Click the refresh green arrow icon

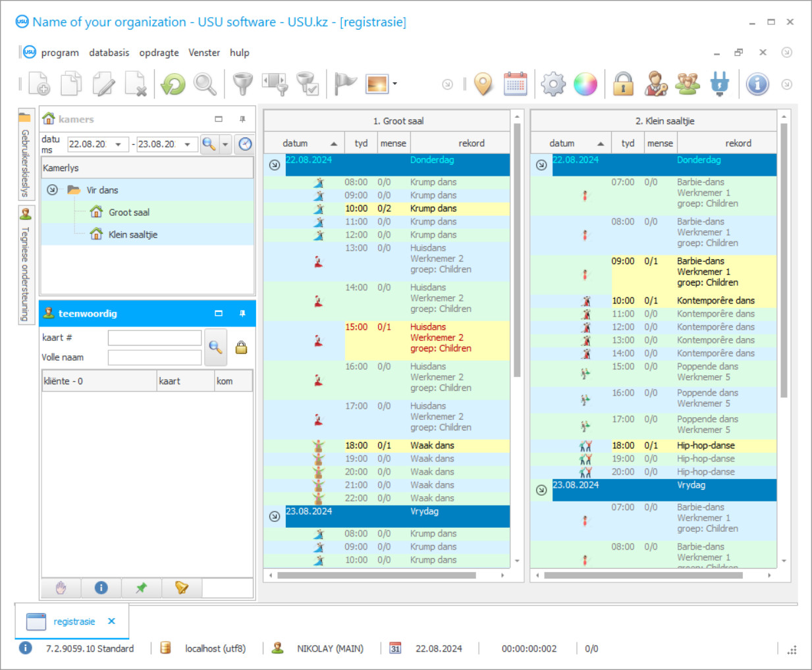pyautogui.click(x=173, y=84)
